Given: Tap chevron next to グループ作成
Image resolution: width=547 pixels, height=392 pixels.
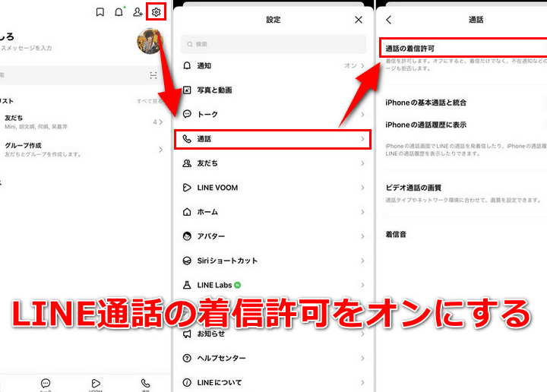Looking at the screenshot, I should pyautogui.click(x=160, y=150).
